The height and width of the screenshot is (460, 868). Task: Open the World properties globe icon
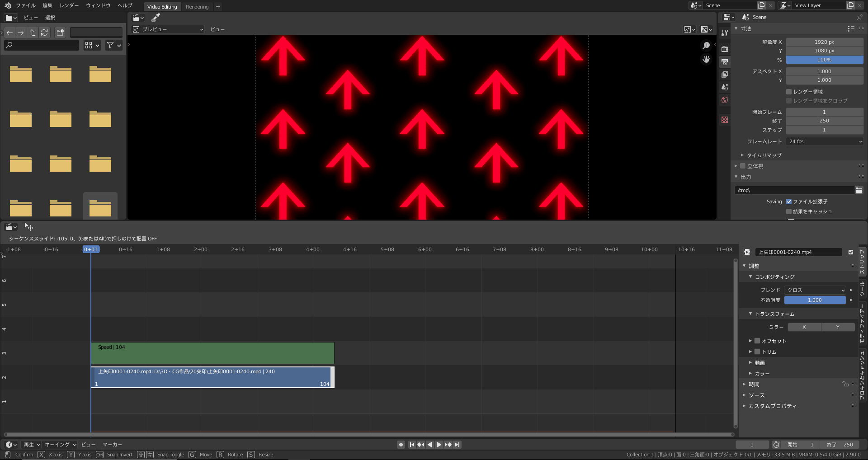(725, 100)
